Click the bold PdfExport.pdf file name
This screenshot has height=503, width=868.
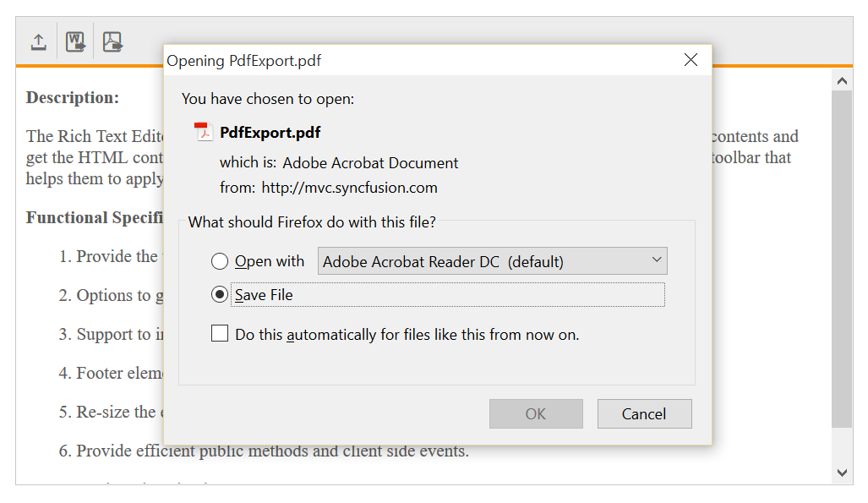point(270,133)
